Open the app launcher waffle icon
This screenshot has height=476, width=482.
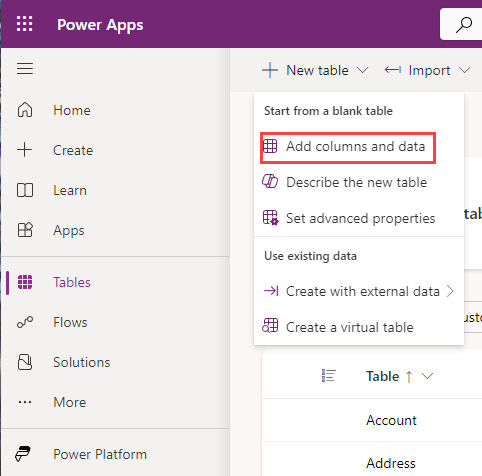click(25, 24)
